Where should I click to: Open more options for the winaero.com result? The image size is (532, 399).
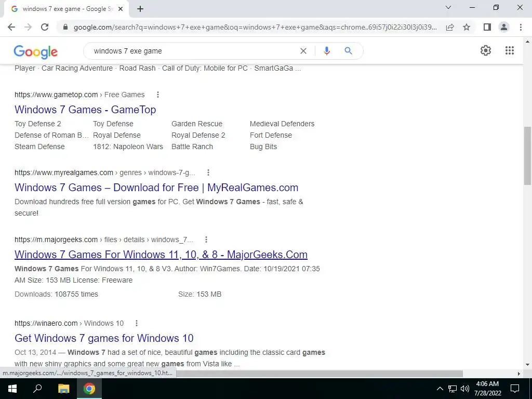point(137,323)
